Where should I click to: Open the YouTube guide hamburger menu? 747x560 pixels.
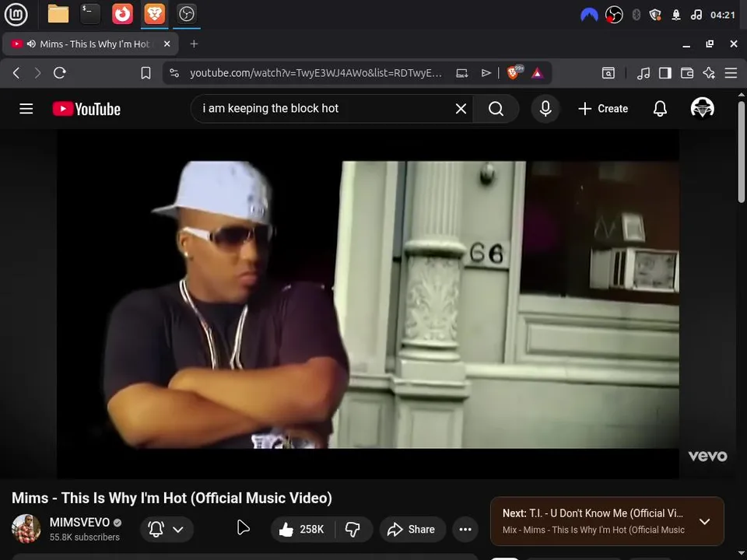coord(26,109)
